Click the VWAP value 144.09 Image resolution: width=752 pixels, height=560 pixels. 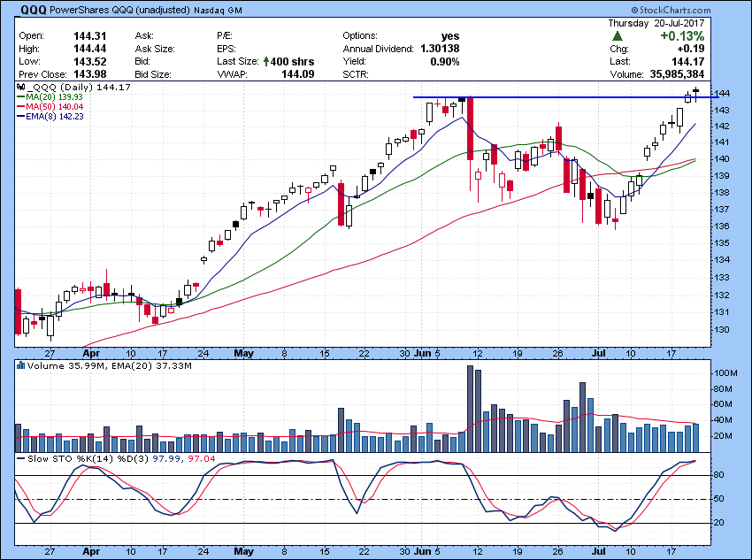click(x=298, y=74)
